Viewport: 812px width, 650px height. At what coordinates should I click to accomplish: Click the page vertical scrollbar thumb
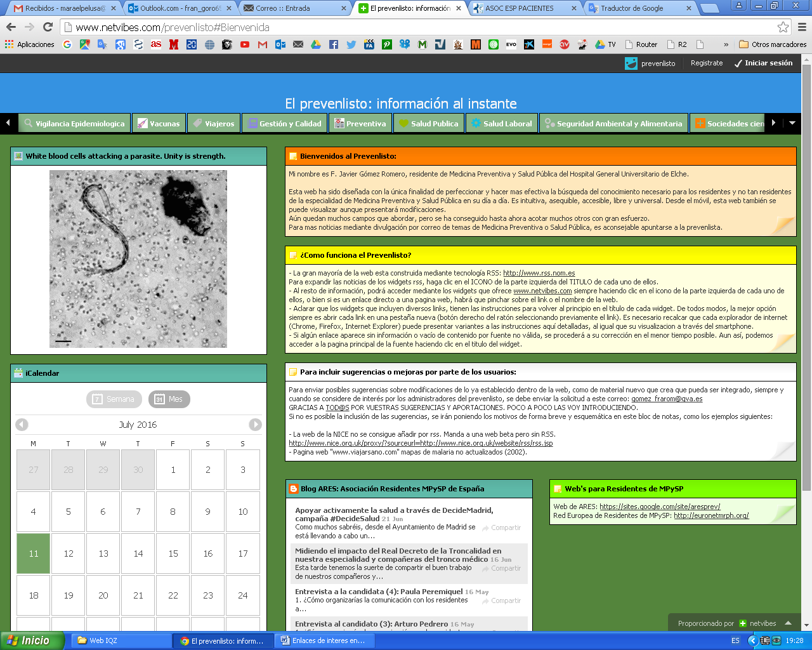(806, 277)
